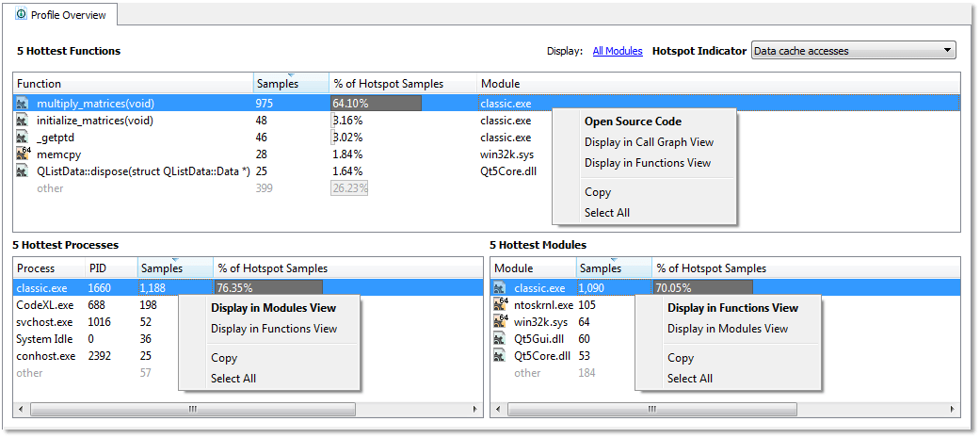Click the Hottest Processes scrollbar left arrow
Viewport: 980px width, 438px height.
pos(22,409)
